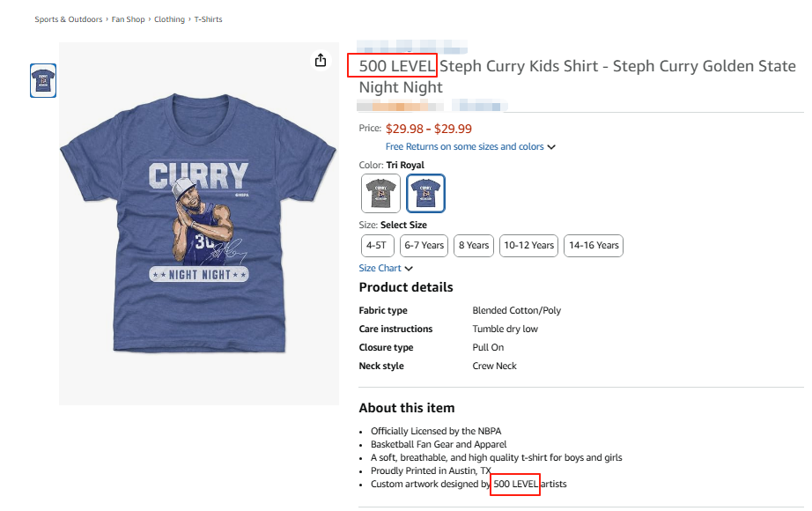This screenshot has height=511, width=812.
Task: Click the share icon above product image
Action: coord(321,61)
